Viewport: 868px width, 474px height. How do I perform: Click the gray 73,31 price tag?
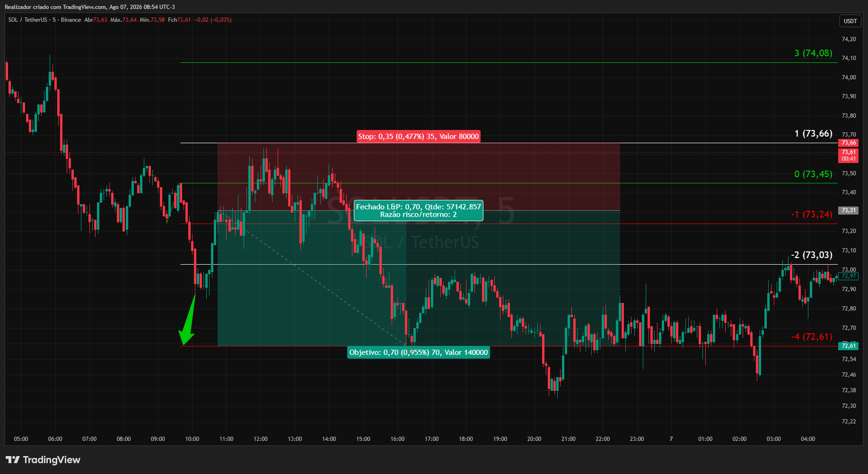(849, 210)
